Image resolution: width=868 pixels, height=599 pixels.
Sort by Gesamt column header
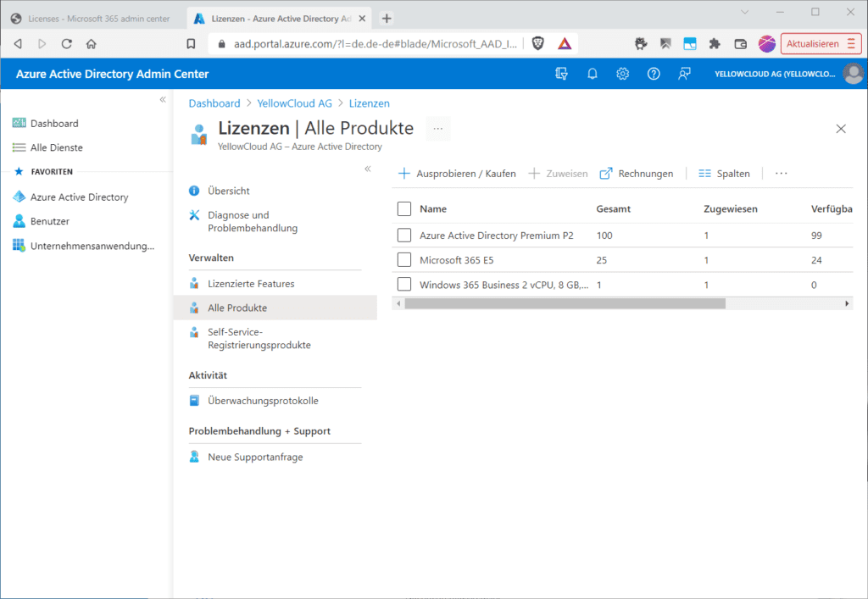pyautogui.click(x=614, y=208)
